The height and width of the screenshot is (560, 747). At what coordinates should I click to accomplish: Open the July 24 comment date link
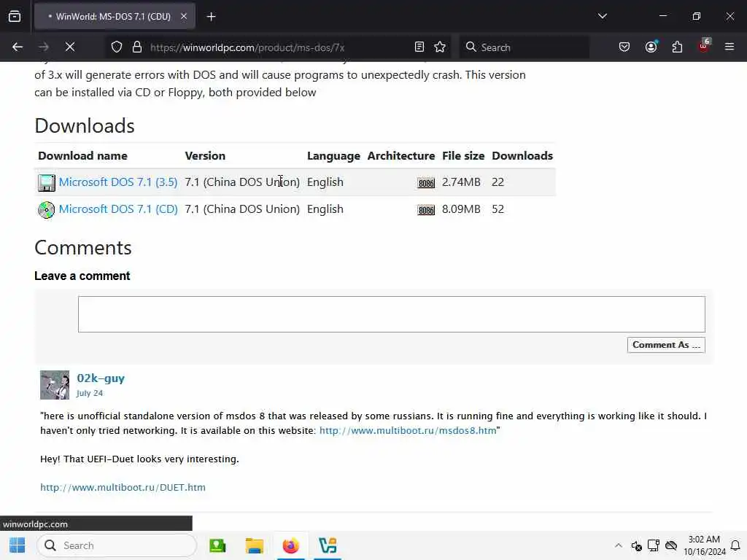pos(90,393)
